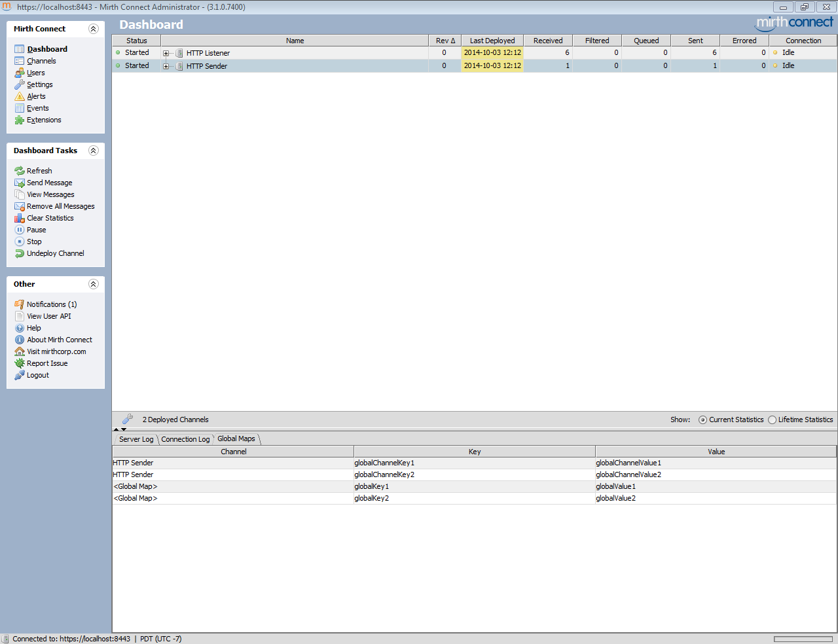Click the Errored column header
Screen dimensions: 838x644
744,41
